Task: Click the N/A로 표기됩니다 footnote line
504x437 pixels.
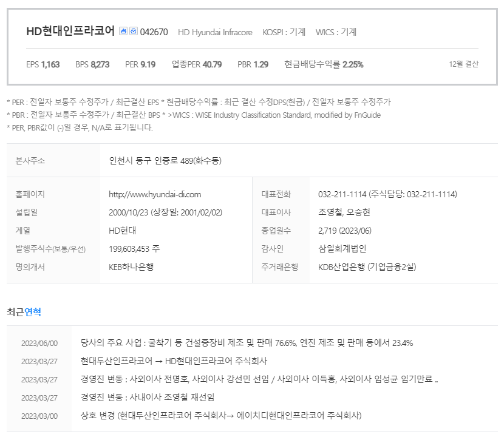Action: point(80,127)
